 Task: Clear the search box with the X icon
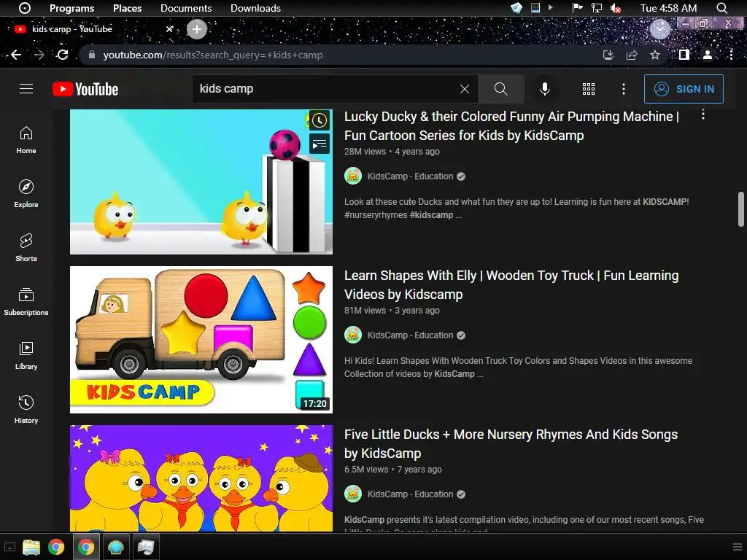[x=465, y=89]
